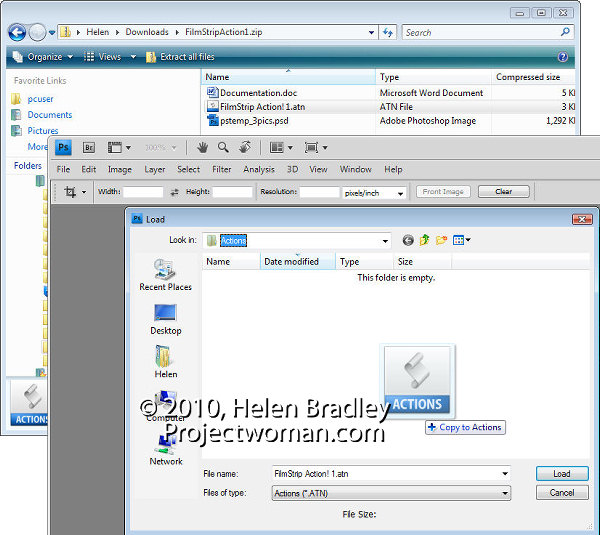600x535 pixels.
Task: Click the Folders pane header
Action: 28,166
